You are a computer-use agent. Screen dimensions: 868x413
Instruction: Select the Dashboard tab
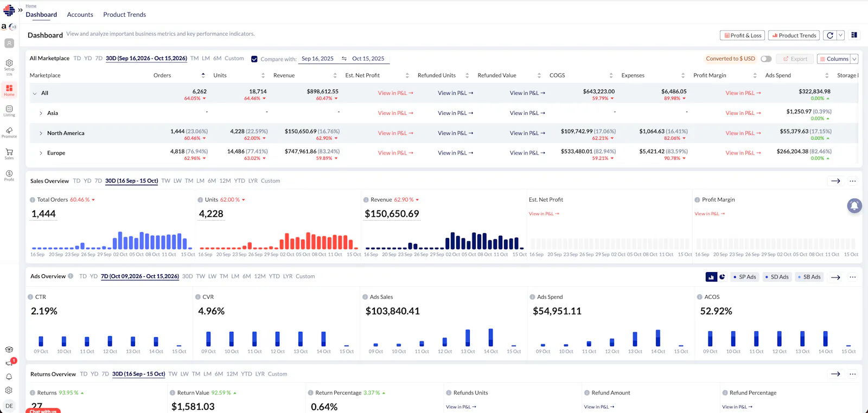click(x=41, y=15)
